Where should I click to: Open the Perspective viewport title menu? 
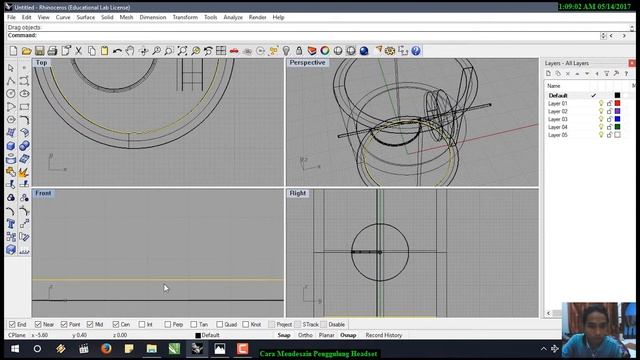point(307,62)
